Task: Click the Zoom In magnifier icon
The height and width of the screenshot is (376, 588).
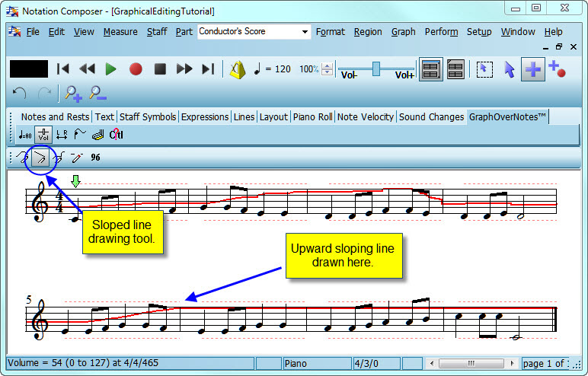Action: pyautogui.click(x=73, y=94)
